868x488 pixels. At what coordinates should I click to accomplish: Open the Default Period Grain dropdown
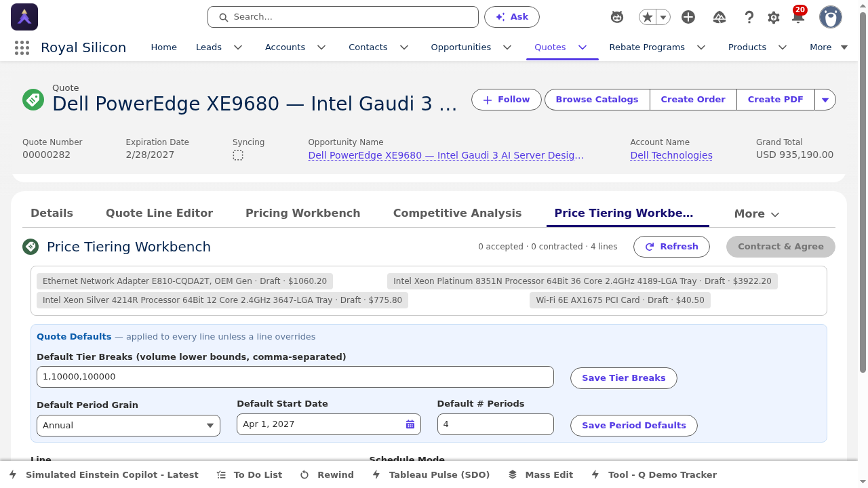[x=128, y=426]
